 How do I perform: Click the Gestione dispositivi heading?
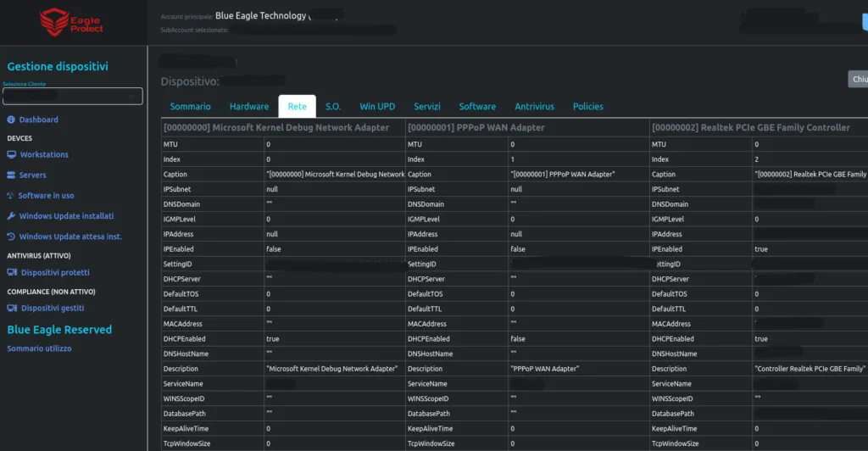click(58, 66)
